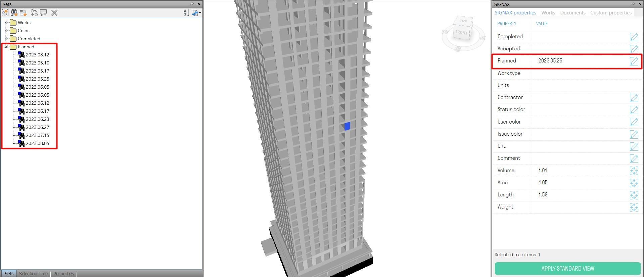
Task: Switch to the SIGNAX properties tab
Action: [515, 13]
